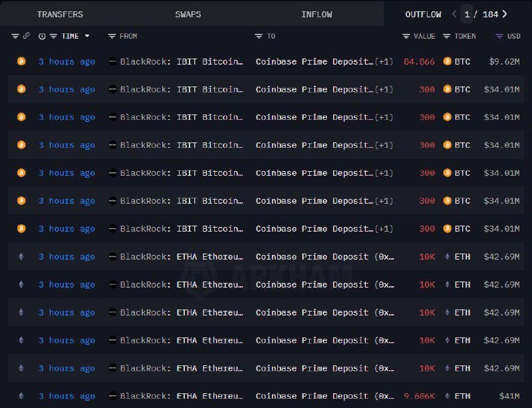Screen dimensions: 532x408
Task: Open the To column filter
Action: 259,36
